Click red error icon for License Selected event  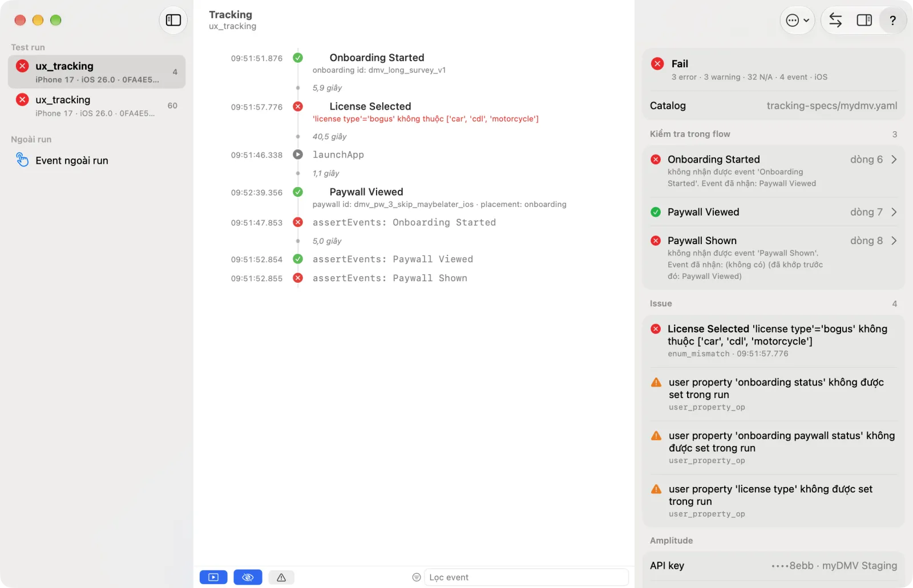coord(298,107)
